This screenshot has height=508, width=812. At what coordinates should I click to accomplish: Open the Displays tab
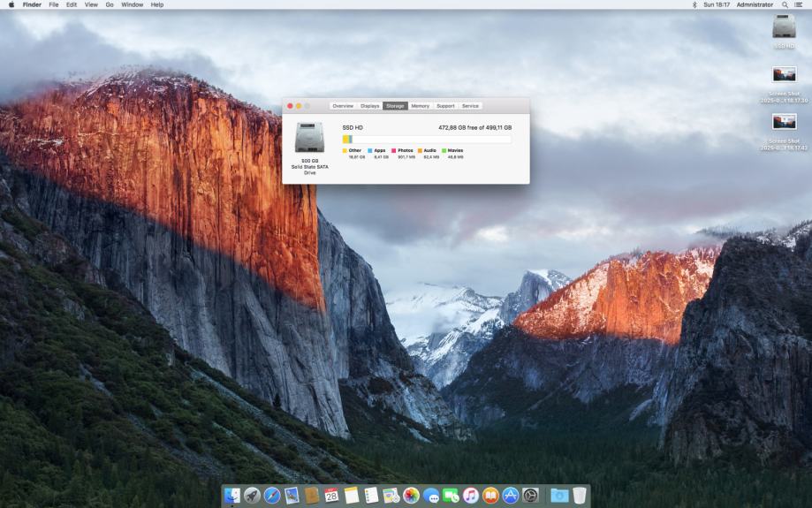(369, 106)
